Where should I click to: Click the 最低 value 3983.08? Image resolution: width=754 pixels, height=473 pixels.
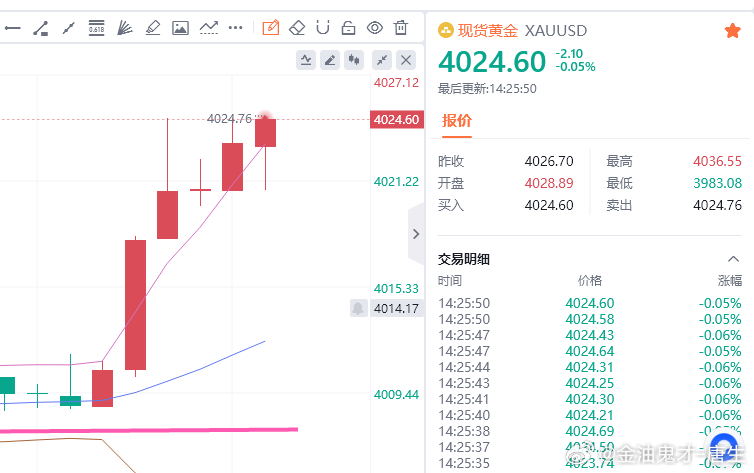[717, 183]
